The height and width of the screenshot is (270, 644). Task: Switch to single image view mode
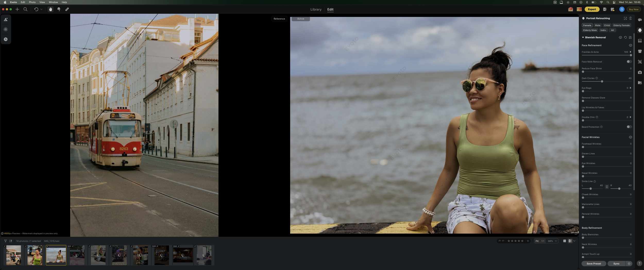coord(565,241)
